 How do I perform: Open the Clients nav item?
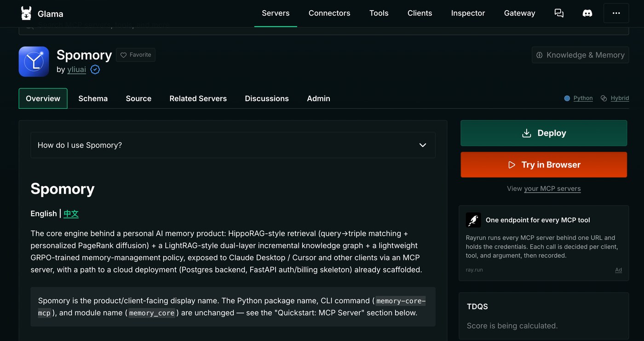point(420,13)
